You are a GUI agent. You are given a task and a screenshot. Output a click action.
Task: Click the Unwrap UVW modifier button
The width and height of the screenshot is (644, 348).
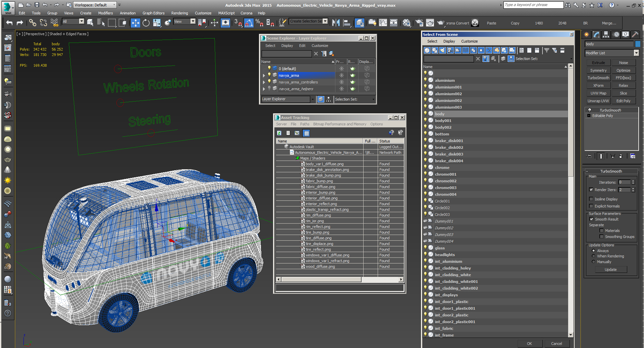click(x=598, y=101)
